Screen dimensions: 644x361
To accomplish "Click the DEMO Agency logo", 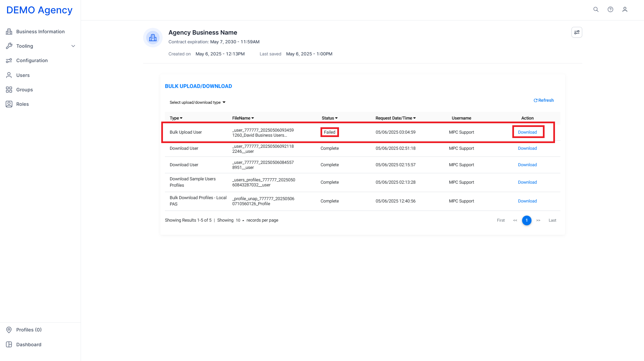I will [39, 10].
